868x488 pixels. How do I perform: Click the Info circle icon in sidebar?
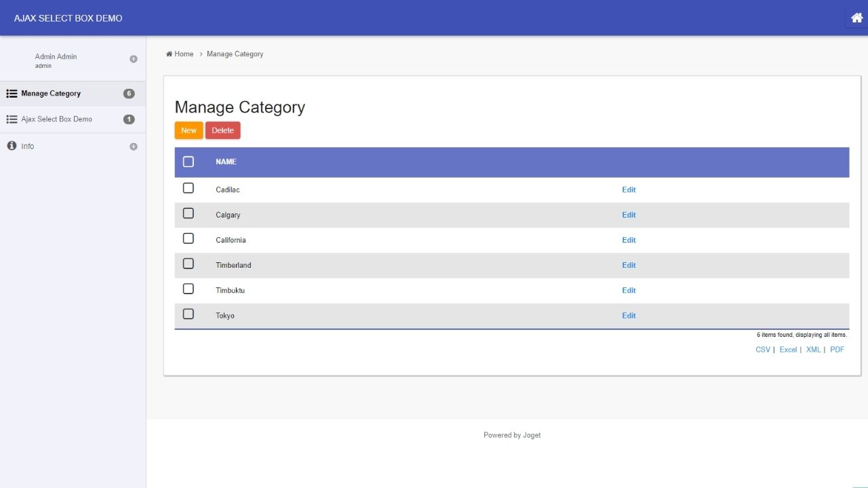coord(12,146)
